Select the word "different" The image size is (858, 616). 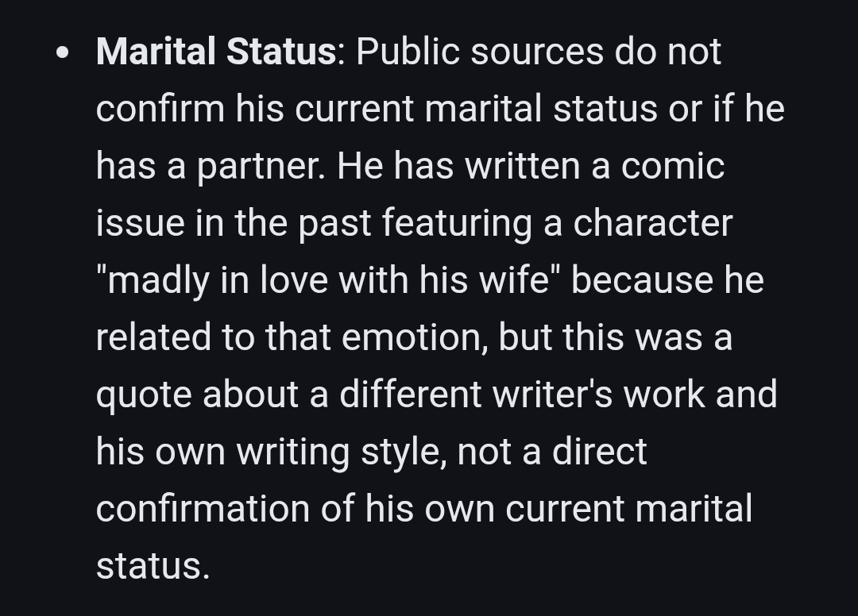point(409,395)
